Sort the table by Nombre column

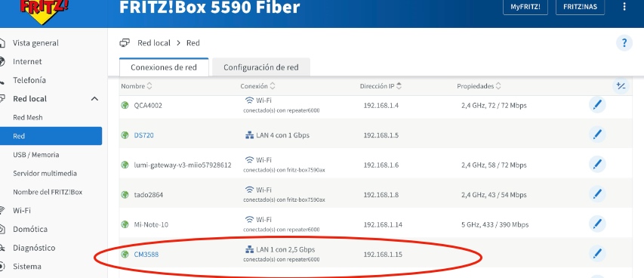point(137,86)
